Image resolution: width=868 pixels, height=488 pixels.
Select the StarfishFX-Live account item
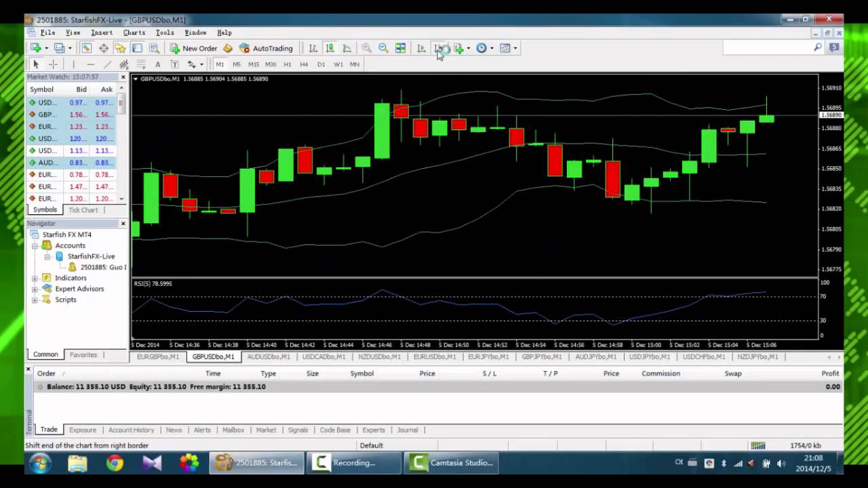pos(91,256)
